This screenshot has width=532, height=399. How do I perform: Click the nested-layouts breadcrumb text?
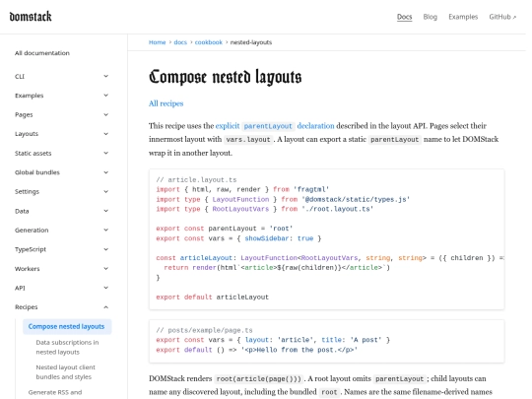[251, 42]
